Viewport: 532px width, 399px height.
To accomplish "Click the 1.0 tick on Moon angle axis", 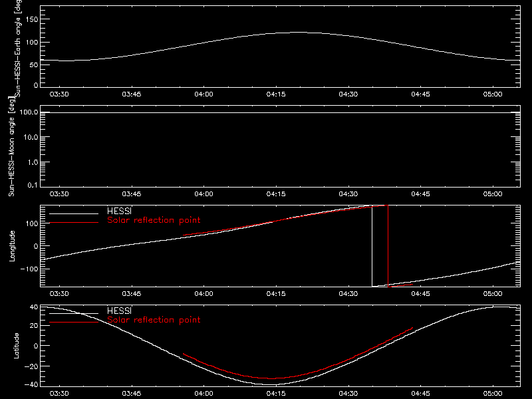I will (x=33, y=162).
